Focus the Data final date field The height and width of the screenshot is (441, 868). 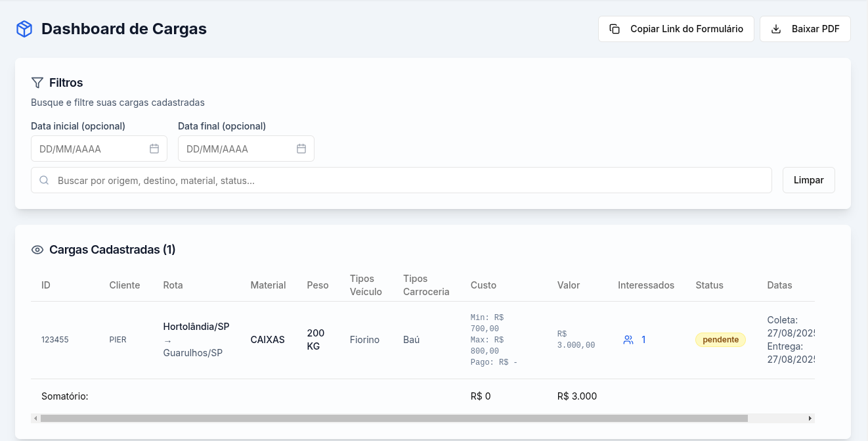(x=238, y=149)
